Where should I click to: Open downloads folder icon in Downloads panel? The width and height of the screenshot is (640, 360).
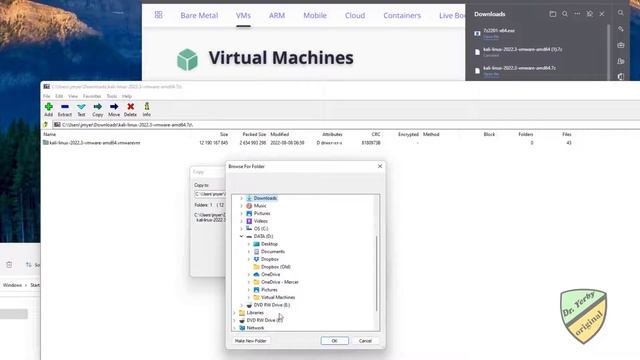(x=553, y=14)
